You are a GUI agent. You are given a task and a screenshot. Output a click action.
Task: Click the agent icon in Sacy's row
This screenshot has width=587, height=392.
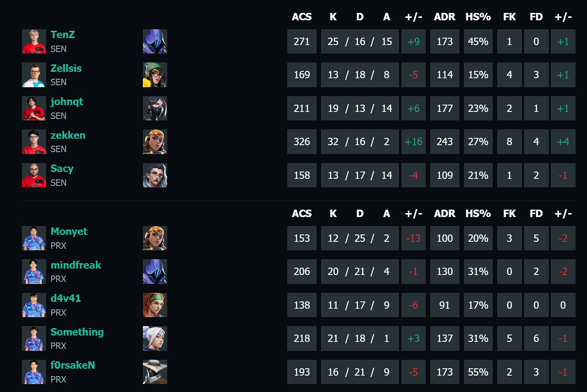click(155, 175)
